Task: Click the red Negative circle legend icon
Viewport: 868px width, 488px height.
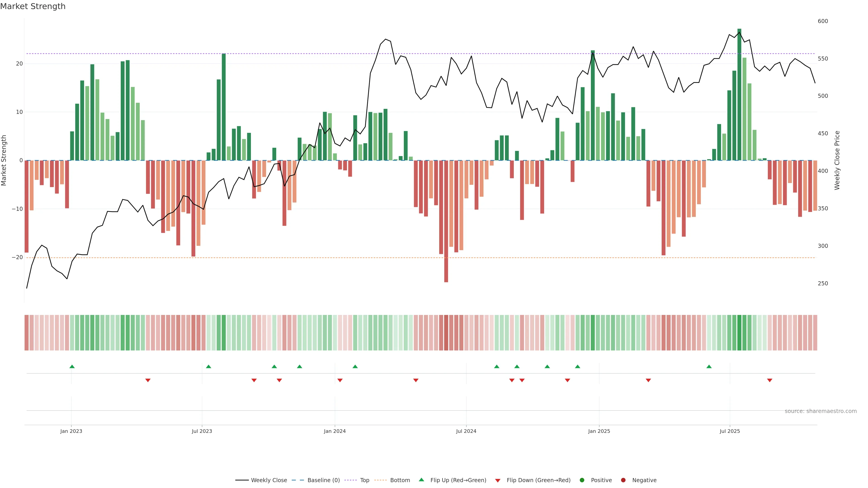Action: [x=623, y=480]
